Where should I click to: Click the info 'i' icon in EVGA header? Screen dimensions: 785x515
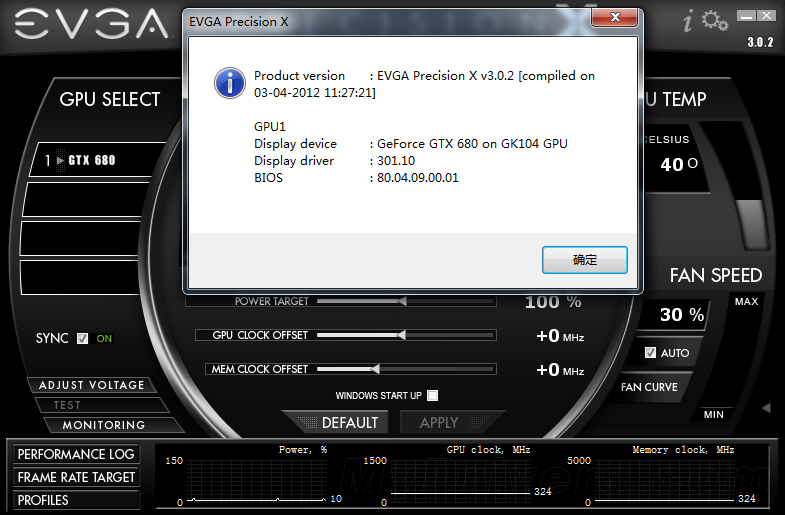pos(688,22)
